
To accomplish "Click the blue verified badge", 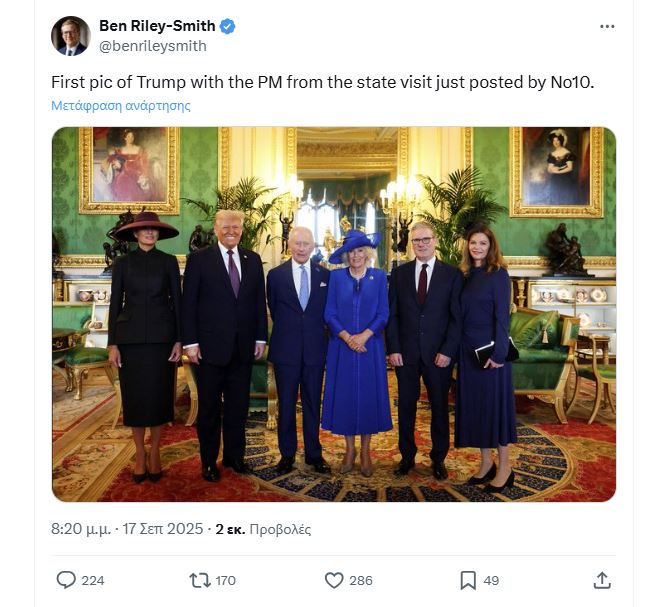I will [228, 26].
